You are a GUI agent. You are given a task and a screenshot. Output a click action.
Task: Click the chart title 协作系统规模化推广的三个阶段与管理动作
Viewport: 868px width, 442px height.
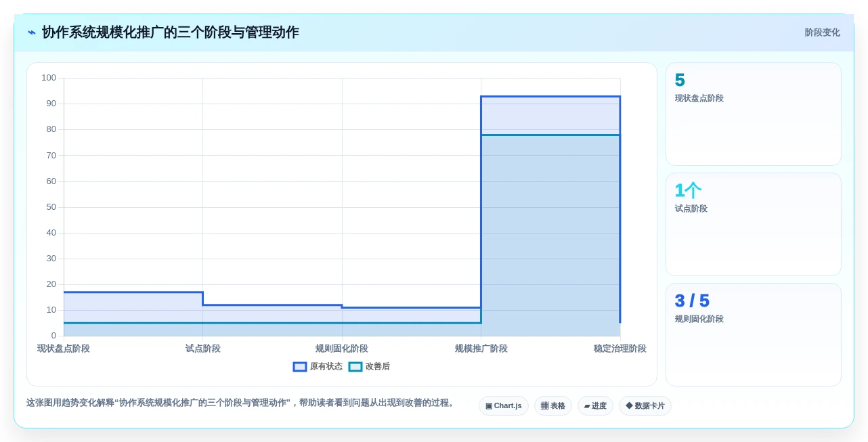171,32
